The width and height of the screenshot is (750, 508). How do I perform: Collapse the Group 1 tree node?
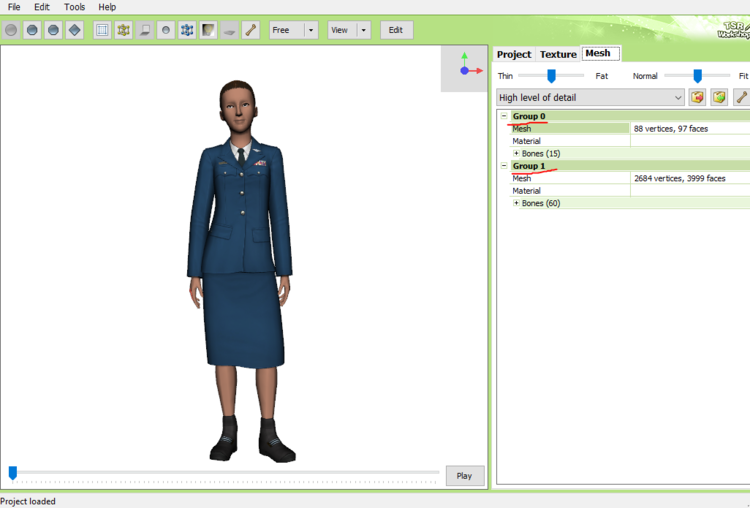pyautogui.click(x=504, y=166)
